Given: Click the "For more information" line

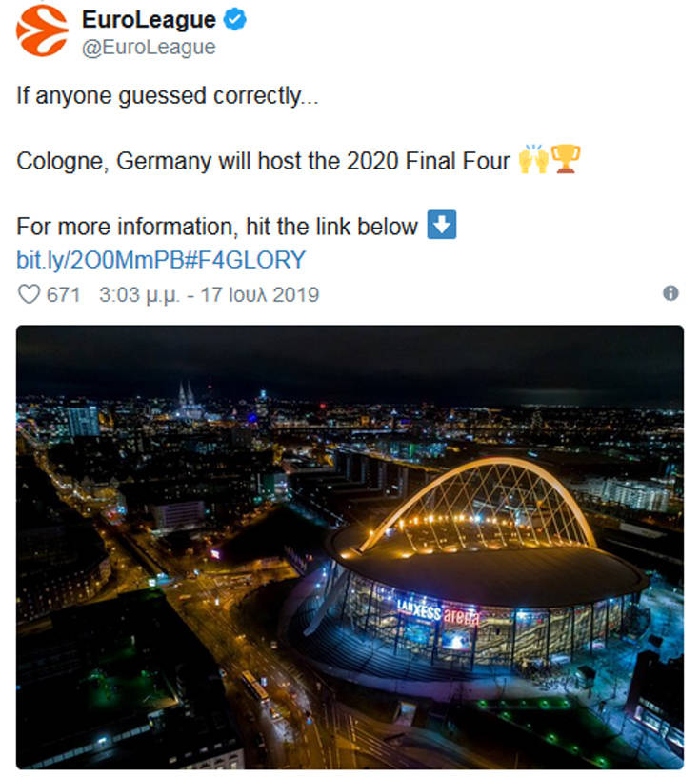Looking at the screenshot, I should click(217, 227).
